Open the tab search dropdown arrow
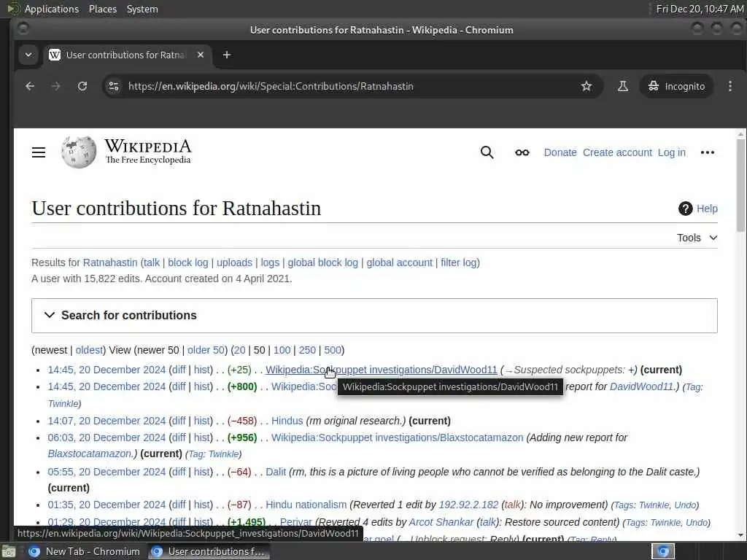 [28, 55]
